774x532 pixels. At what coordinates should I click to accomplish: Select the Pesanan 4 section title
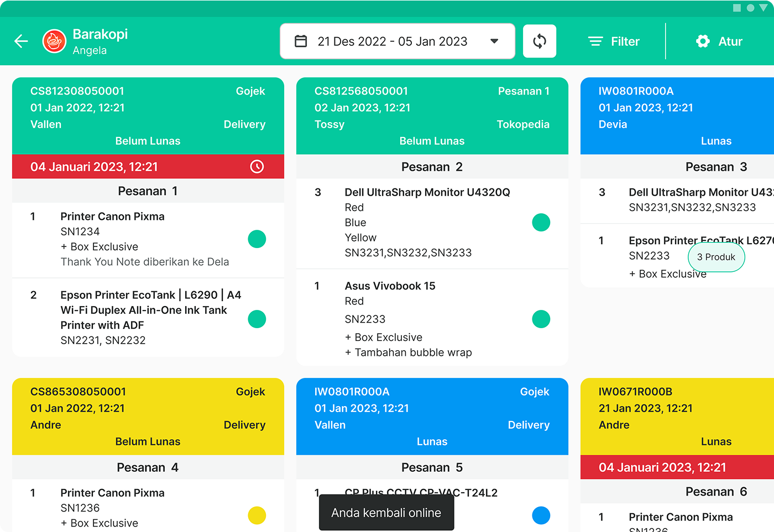148,467
